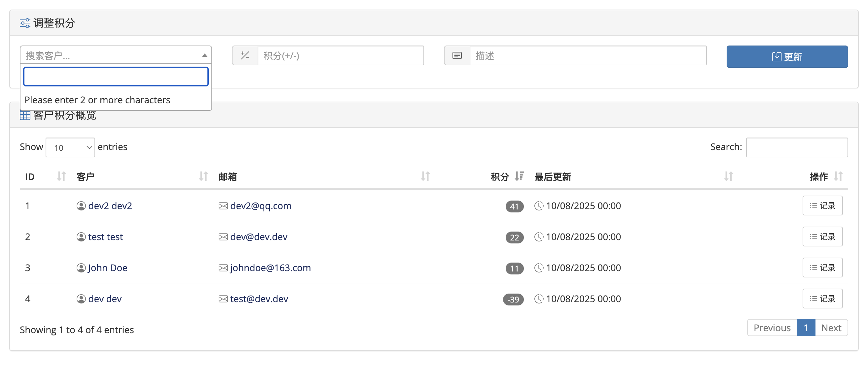Viewport: 868px width, 380px height.
Task: Sort table by ID column arrows
Action: pyautogui.click(x=61, y=176)
